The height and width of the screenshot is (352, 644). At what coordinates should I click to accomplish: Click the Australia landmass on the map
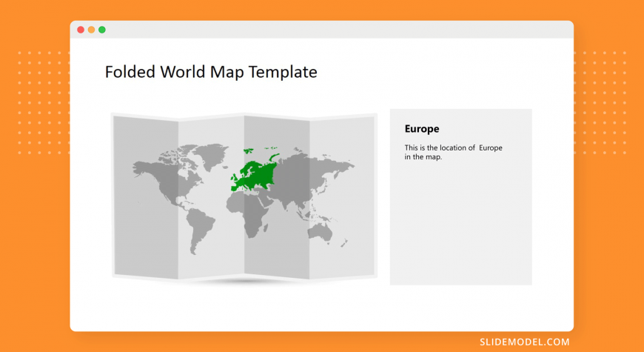pos(321,233)
